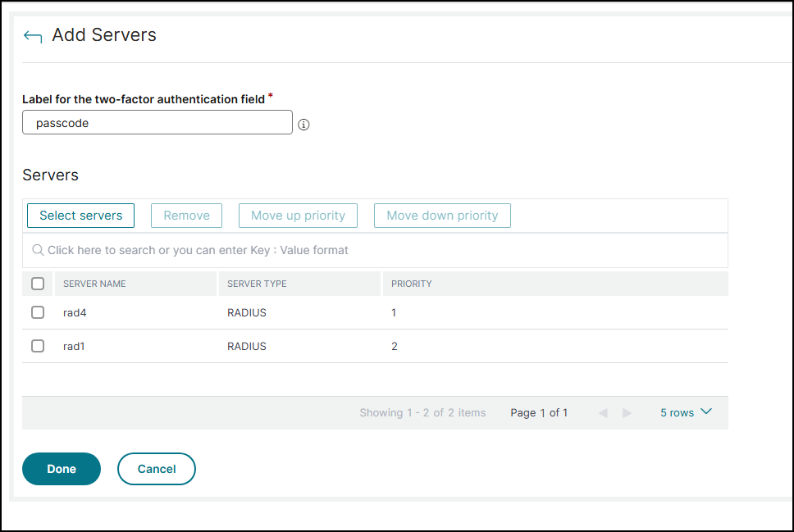Open the 5 rows per page dropdown
This screenshot has height=532, width=794.
pos(686,412)
